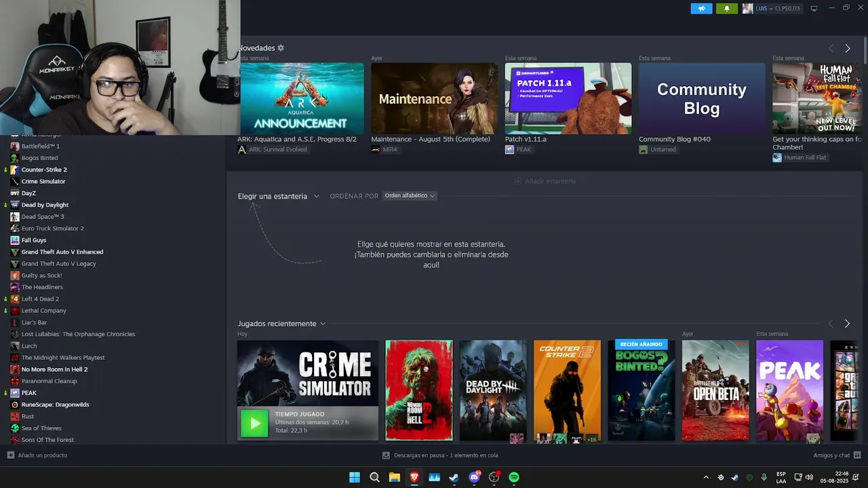Select Battlefield™ 1 in library list

40,146
